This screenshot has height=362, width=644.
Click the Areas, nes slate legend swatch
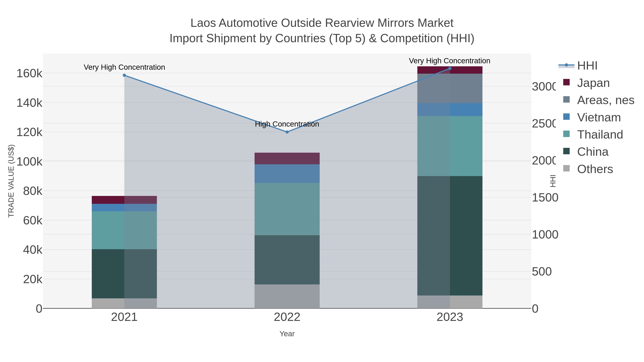(567, 99)
